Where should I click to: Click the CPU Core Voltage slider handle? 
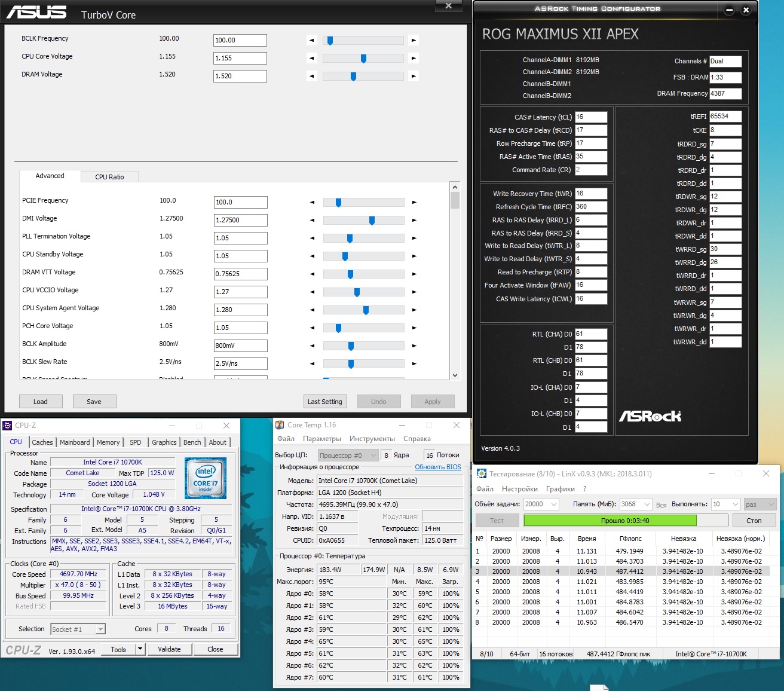363,59
